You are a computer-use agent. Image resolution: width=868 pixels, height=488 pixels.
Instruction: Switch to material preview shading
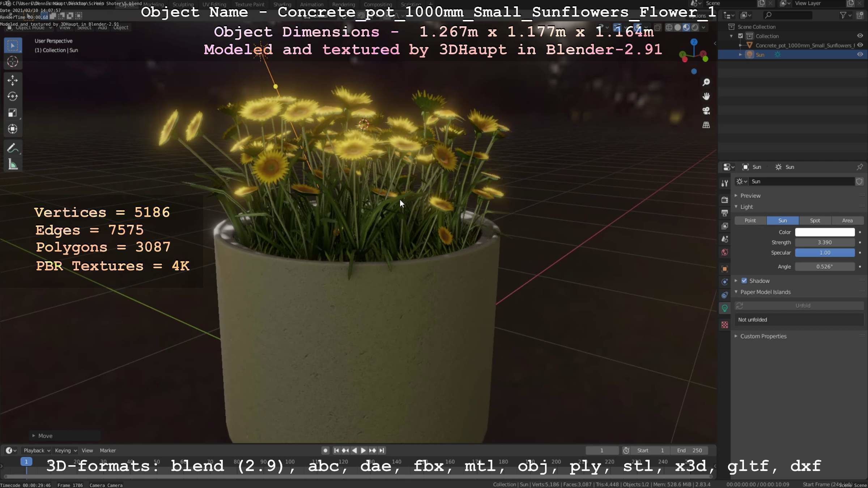[x=686, y=27]
